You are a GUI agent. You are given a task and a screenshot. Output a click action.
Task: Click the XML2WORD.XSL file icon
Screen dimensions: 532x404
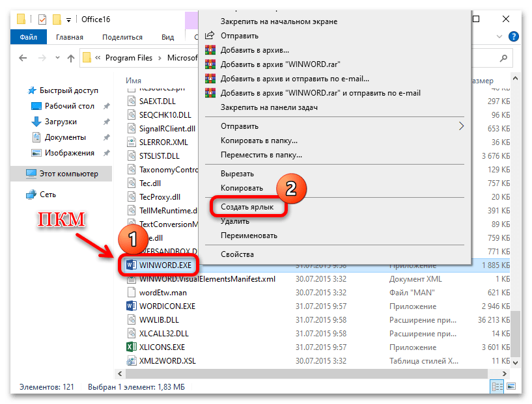click(x=132, y=360)
